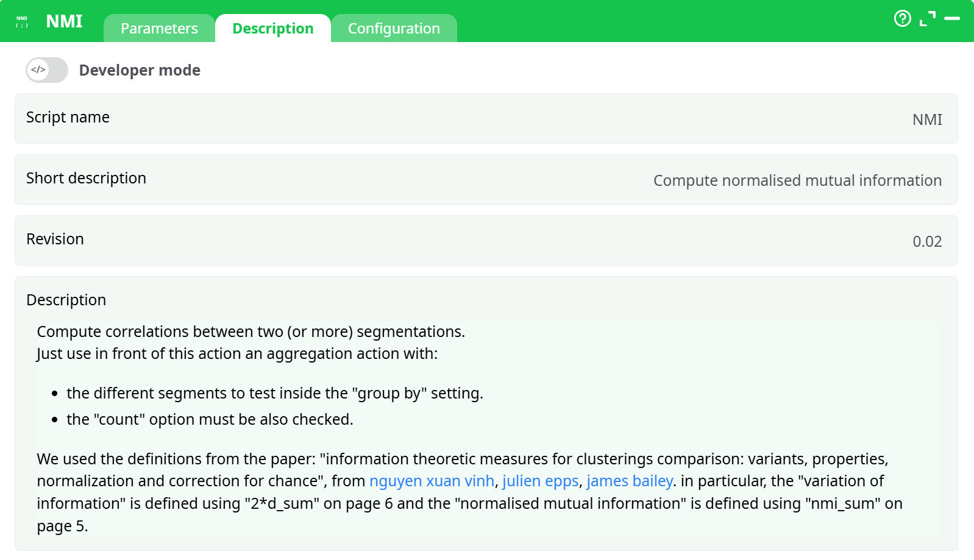The width and height of the screenshot is (974, 560).
Task: Select the Description tab
Action: coord(272,29)
